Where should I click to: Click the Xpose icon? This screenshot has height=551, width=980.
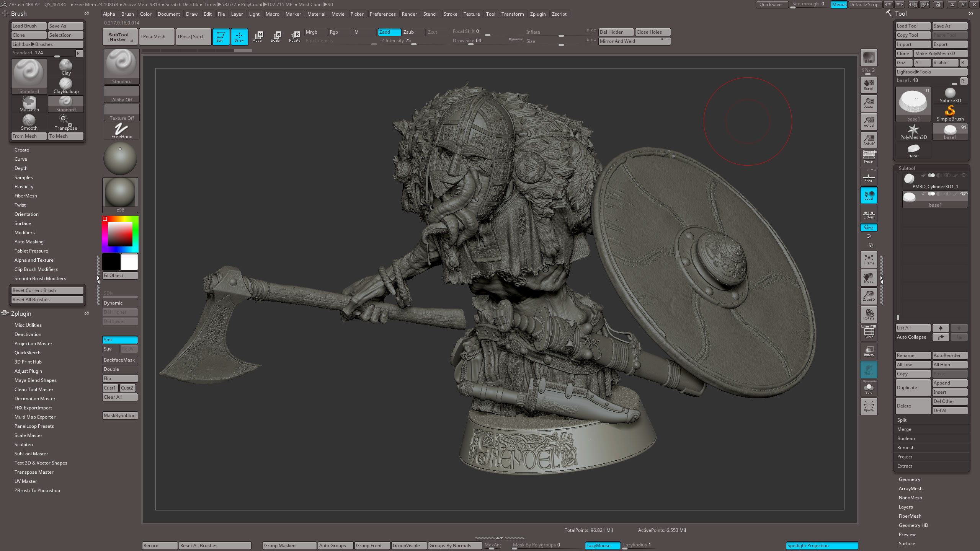tap(869, 406)
